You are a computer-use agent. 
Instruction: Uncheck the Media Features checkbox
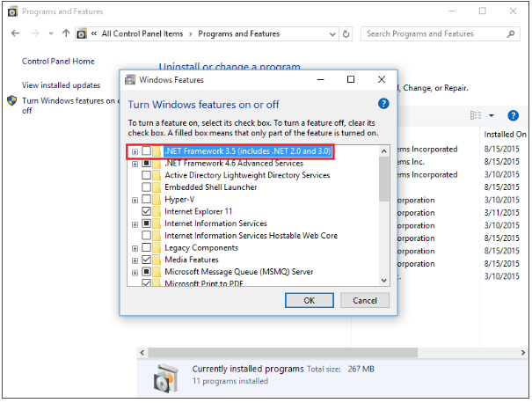pos(146,260)
